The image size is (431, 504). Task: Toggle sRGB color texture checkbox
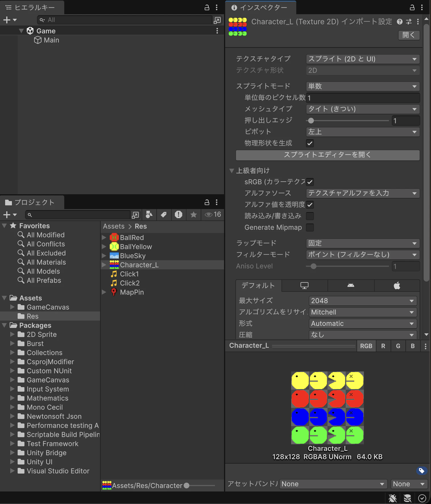[310, 182]
